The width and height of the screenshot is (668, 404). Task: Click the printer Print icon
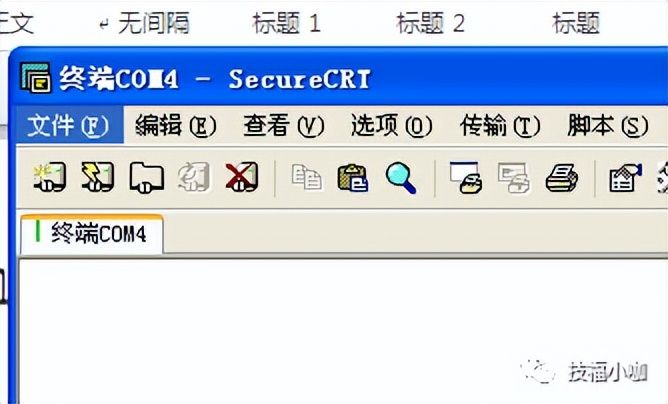pyautogui.click(x=562, y=178)
